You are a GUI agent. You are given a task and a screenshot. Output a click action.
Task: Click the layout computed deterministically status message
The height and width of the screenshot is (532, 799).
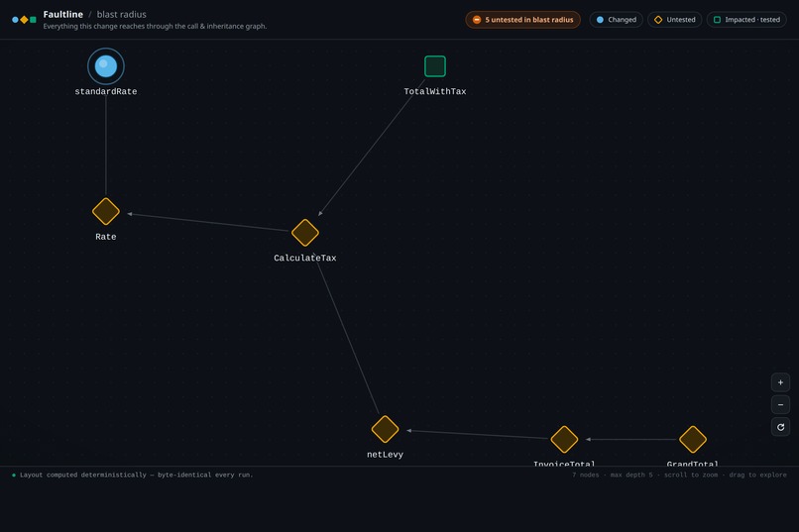[x=136, y=475]
